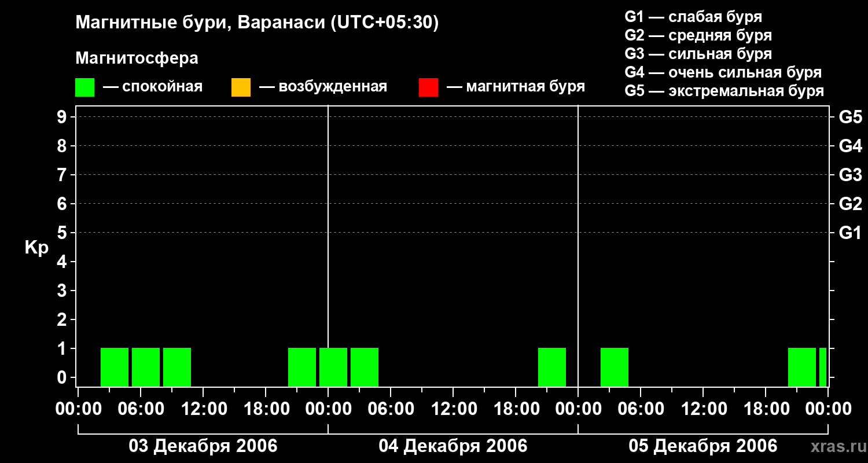Select the 'G1 — слабая буря' legend line
Viewport: 868px width, 463px height.
click(693, 17)
